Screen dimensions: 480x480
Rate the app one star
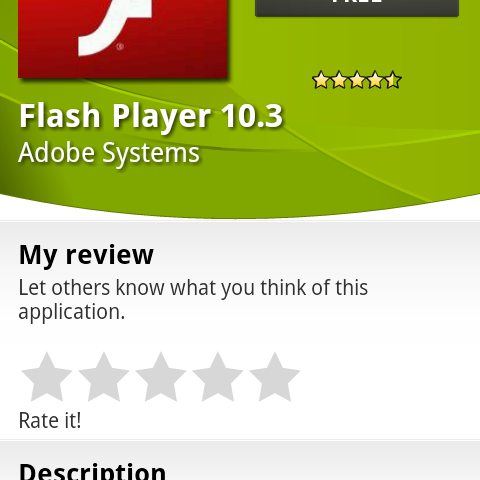[x=47, y=377]
